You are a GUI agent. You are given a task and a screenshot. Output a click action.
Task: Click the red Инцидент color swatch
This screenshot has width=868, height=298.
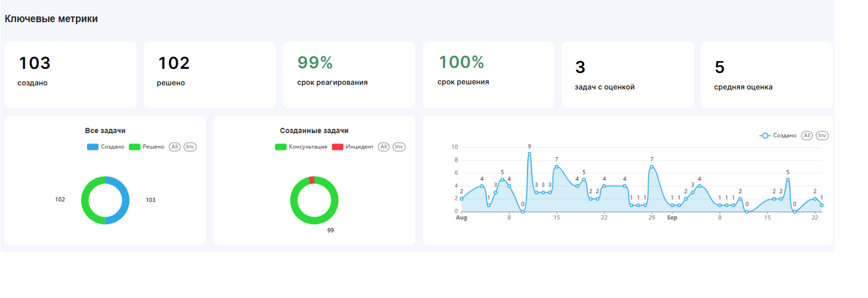click(x=338, y=147)
